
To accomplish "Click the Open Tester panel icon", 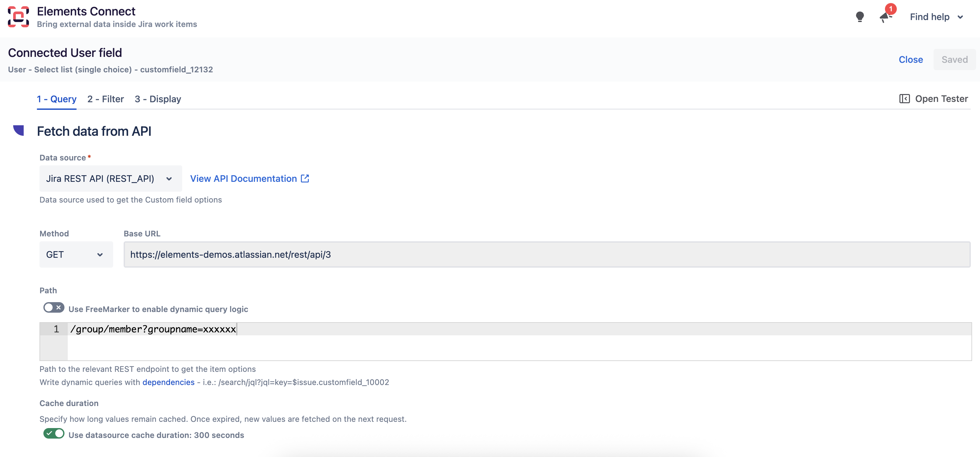I will point(904,99).
